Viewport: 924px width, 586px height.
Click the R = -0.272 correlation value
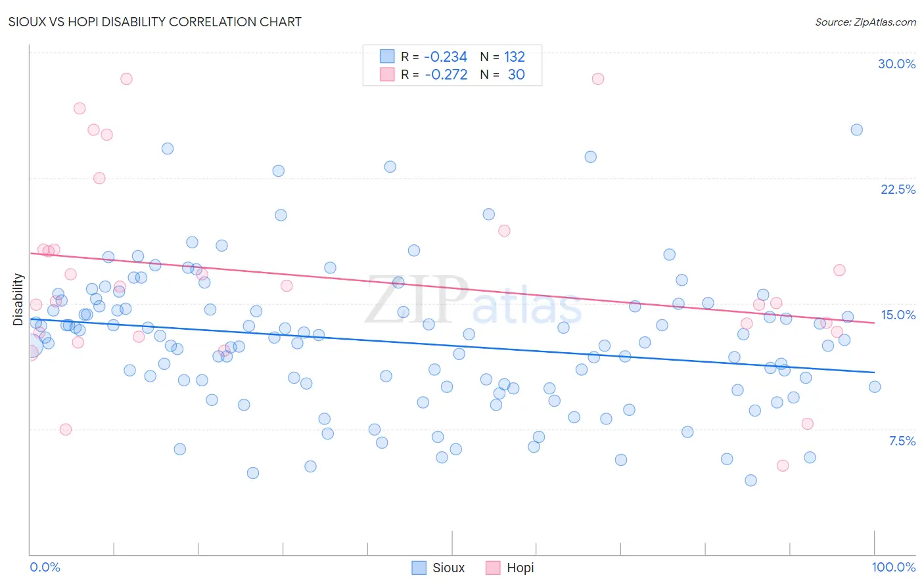pos(434,74)
